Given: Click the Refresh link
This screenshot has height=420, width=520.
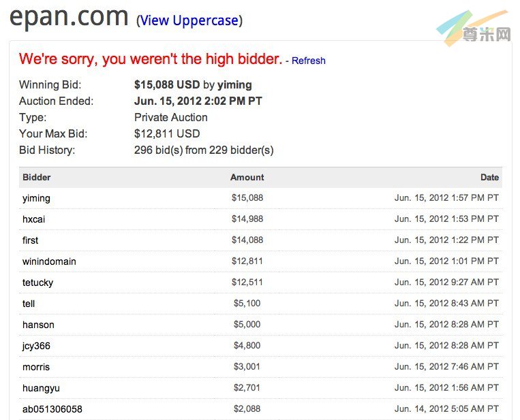Looking at the screenshot, I should (x=309, y=61).
